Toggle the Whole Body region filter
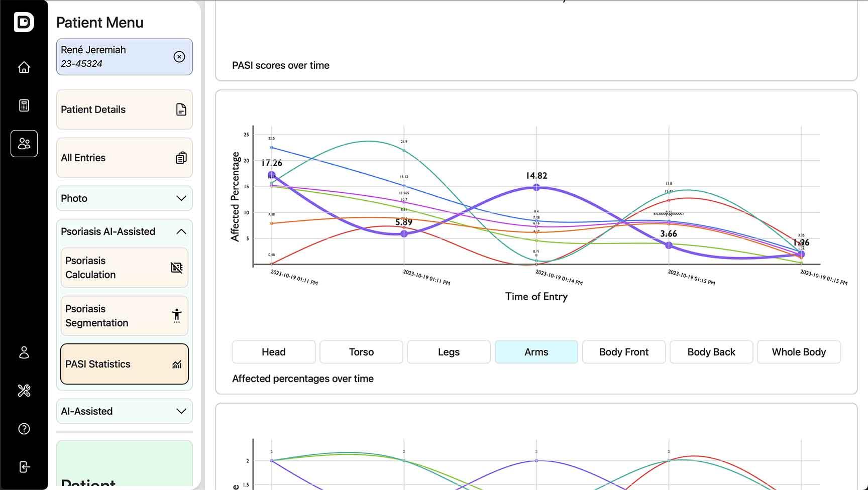This screenshot has width=868, height=490. coord(799,352)
